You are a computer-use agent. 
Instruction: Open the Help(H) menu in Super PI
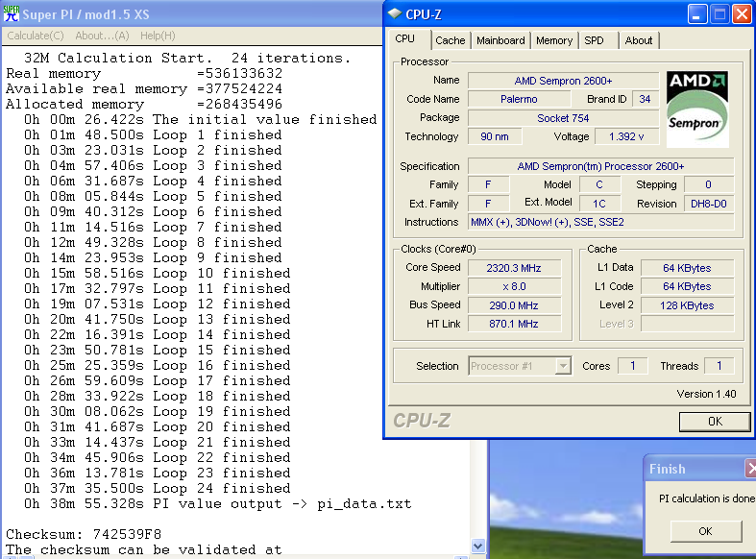pos(158,36)
